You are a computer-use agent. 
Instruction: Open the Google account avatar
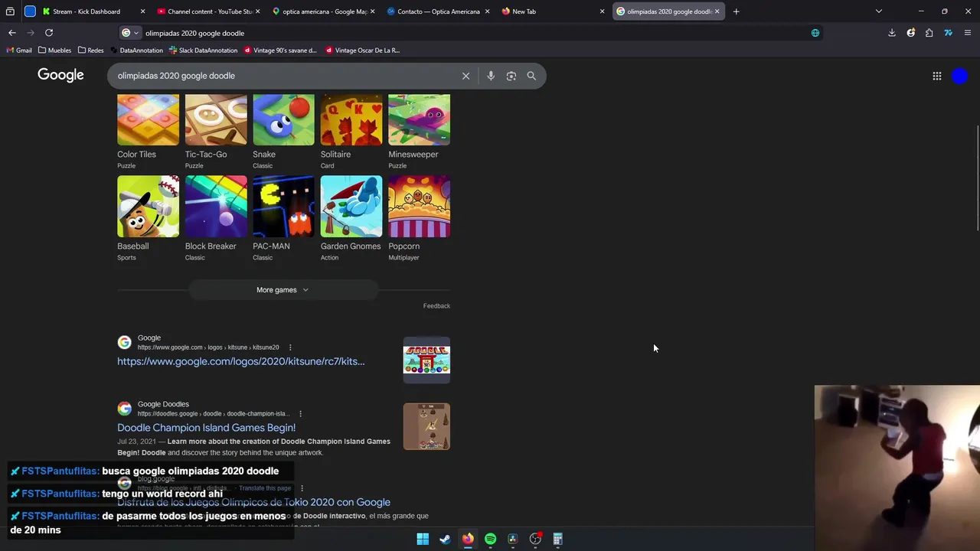[x=960, y=76]
